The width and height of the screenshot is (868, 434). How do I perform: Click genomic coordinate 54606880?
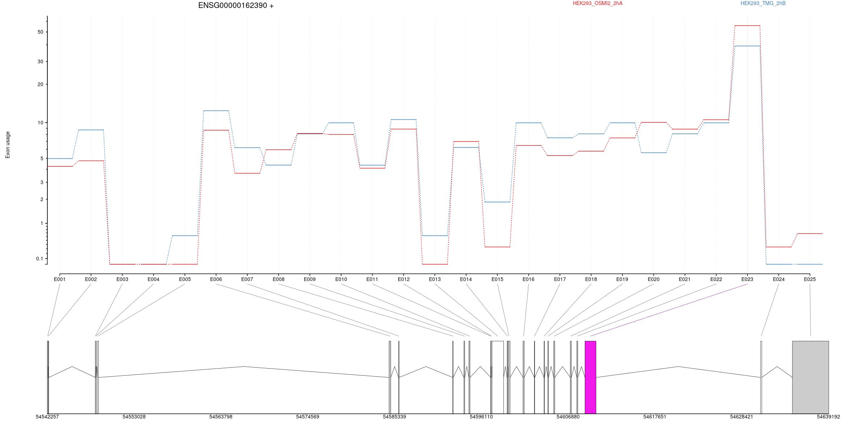(568, 417)
